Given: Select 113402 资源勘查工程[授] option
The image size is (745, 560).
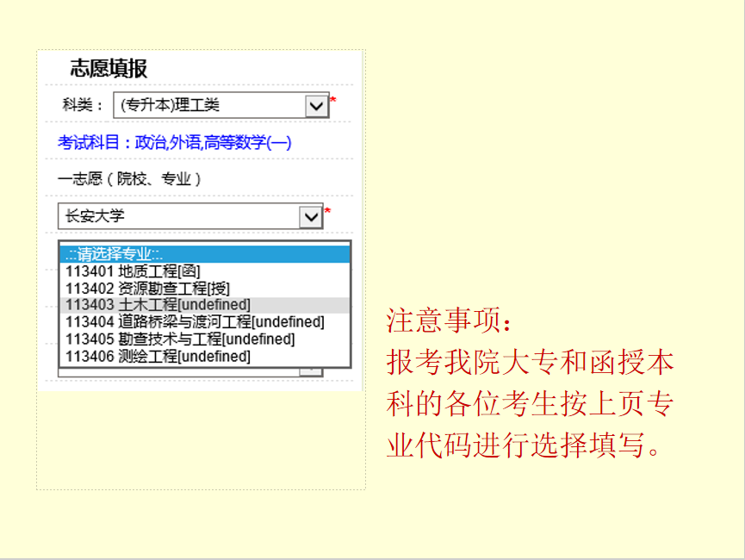Looking at the screenshot, I should pyautogui.click(x=147, y=288).
